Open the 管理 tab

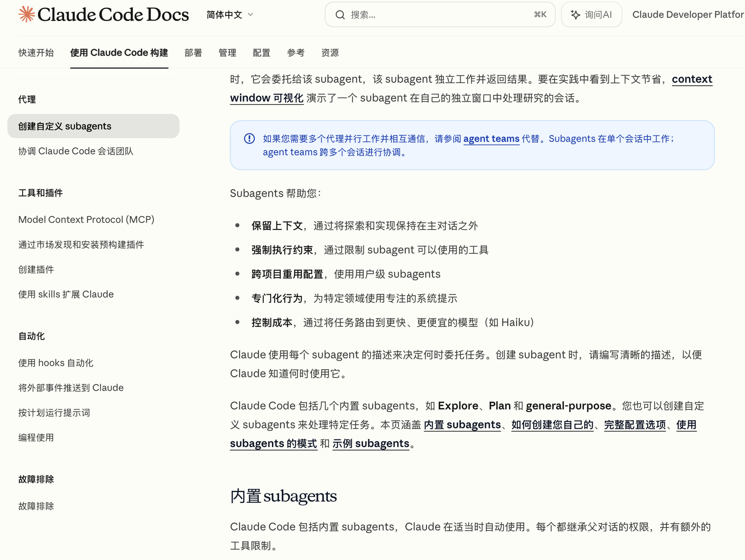[x=227, y=53]
